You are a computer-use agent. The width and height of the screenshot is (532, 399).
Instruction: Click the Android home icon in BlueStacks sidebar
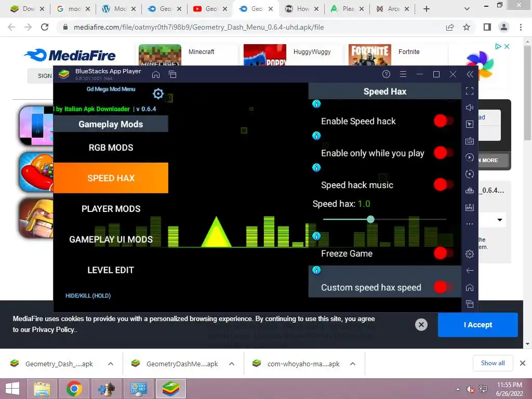click(470, 287)
